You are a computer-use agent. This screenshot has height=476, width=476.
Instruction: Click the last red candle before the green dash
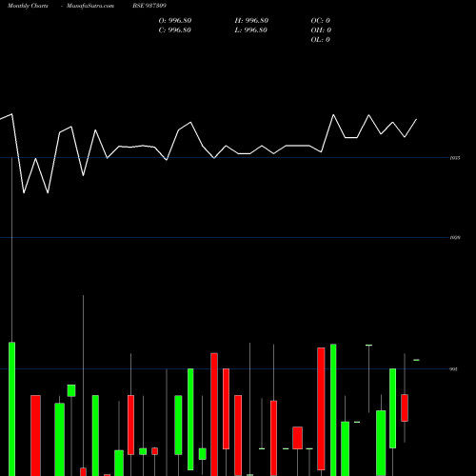[x=405, y=407]
